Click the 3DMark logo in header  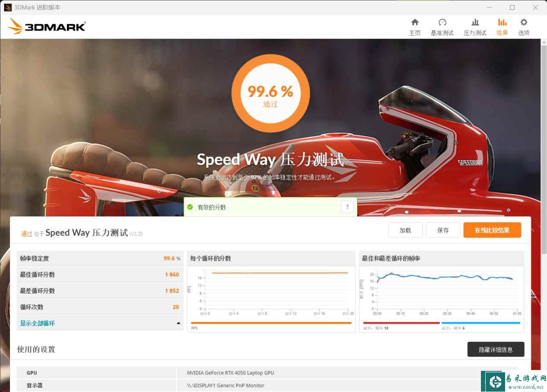coord(47,26)
